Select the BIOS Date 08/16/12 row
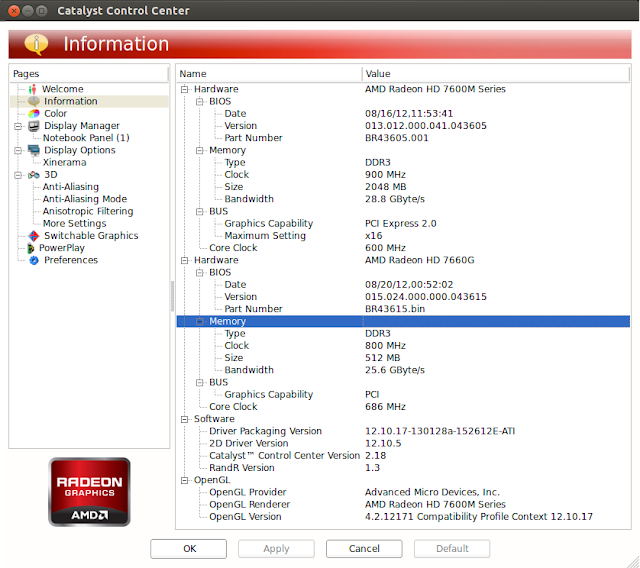This screenshot has height=568, width=640. point(403,113)
